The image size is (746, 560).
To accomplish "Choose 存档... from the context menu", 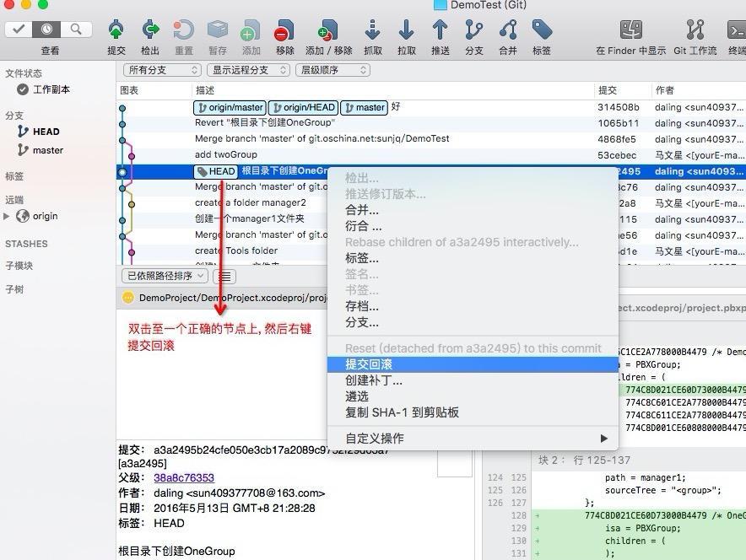I will [x=473, y=306].
